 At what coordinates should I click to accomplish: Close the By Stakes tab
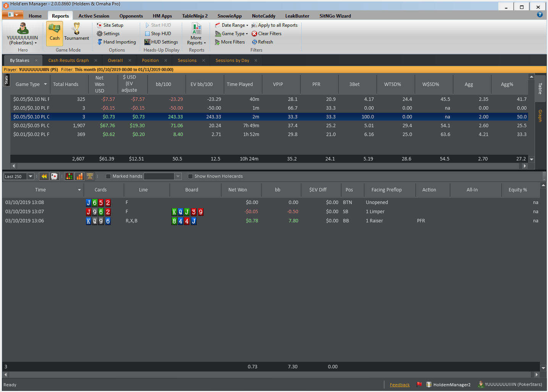(36, 60)
